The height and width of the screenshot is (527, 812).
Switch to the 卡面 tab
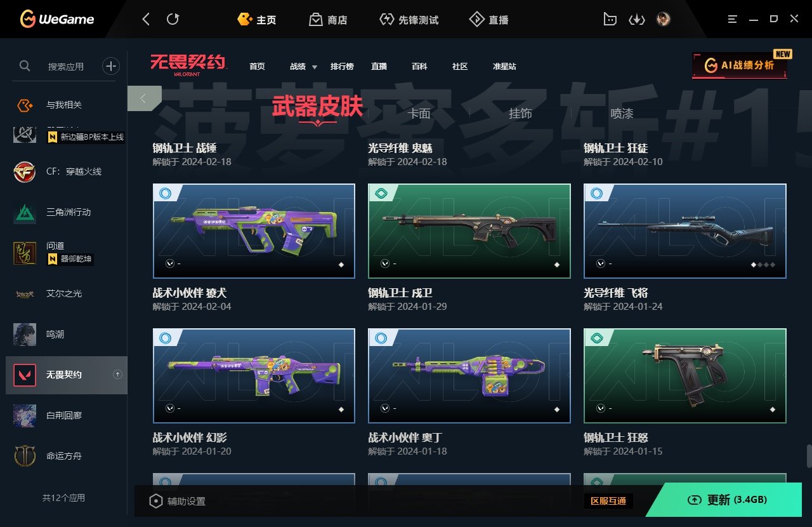(419, 114)
